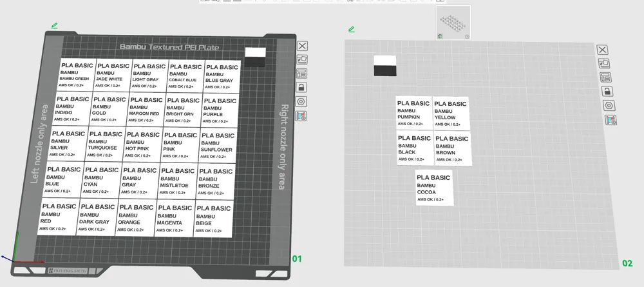Select the BRONZE swatch card
644x287 pixels.
(x=216, y=181)
